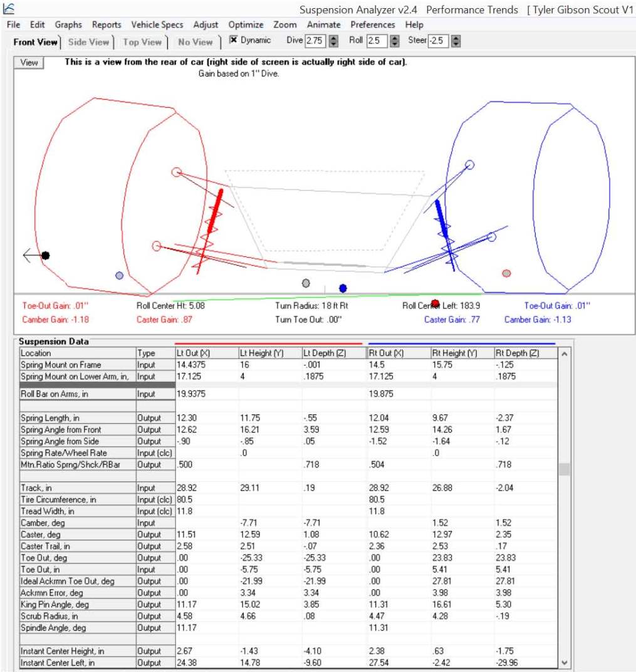Screen dimensions: 636x672
Task: Click the Turn Radius: 18 ft Rt readout
Action: [311, 305]
